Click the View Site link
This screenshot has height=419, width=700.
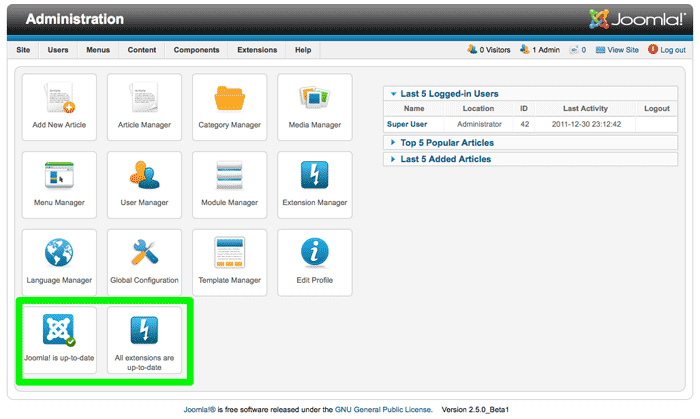click(623, 50)
